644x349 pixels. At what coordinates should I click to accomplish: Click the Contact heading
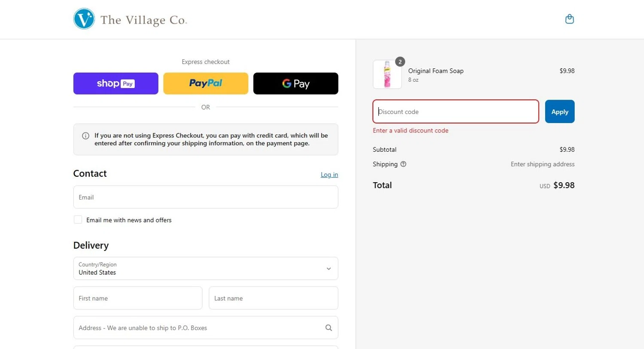[x=90, y=174]
